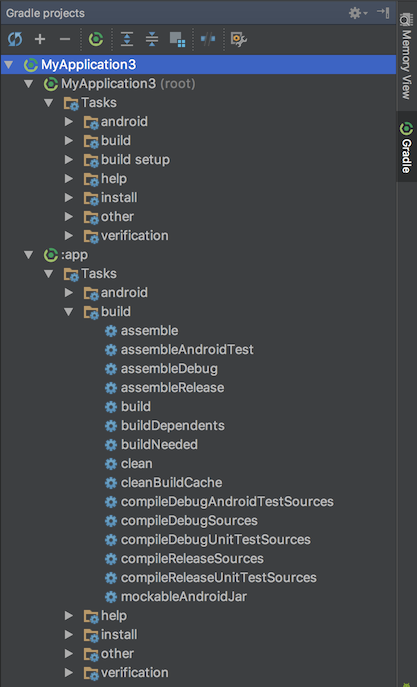Collapse MyApplication3 (root) node
The width and height of the screenshot is (417, 687).
point(29,84)
